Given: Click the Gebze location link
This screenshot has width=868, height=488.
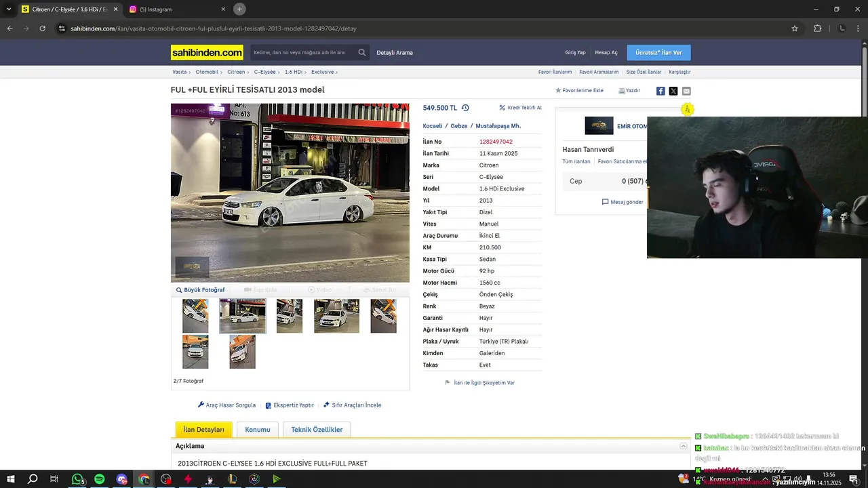Looking at the screenshot, I should point(459,126).
